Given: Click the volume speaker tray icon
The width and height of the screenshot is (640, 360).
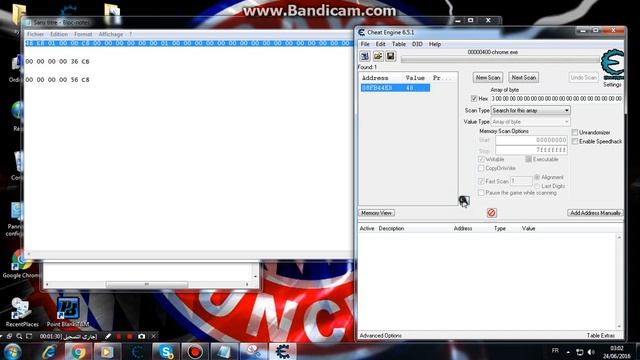Looking at the screenshot, I should pos(591,352).
